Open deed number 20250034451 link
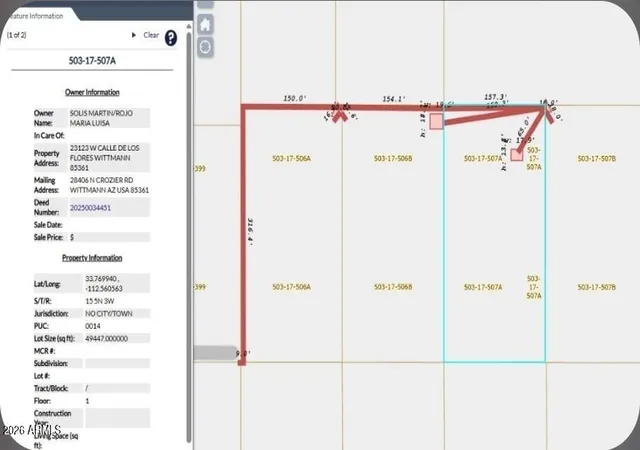The width and height of the screenshot is (640, 450). point(90,208)
